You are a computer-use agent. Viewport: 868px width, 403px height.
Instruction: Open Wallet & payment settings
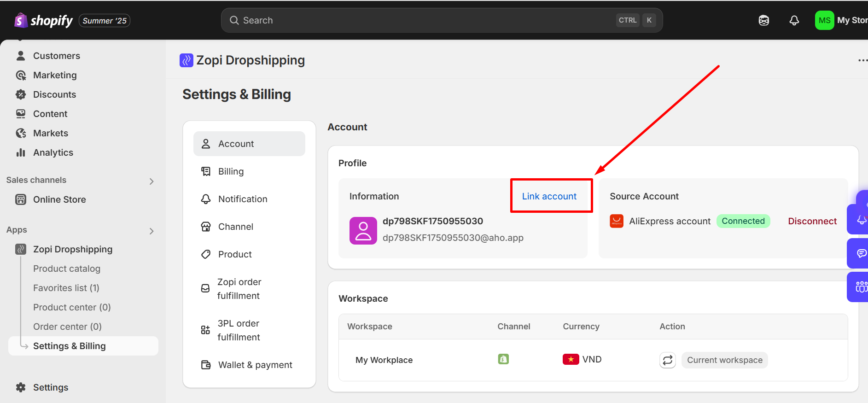pyautogui.click(x=249, y=365)
